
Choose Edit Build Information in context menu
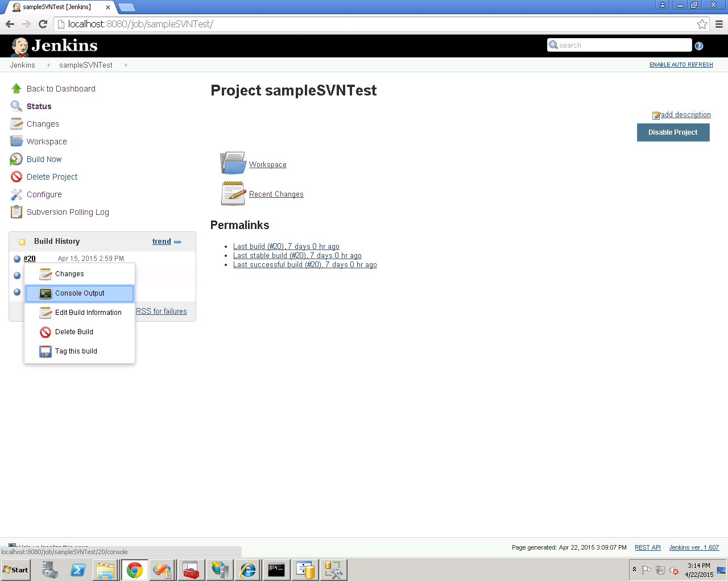pos(80,313)
